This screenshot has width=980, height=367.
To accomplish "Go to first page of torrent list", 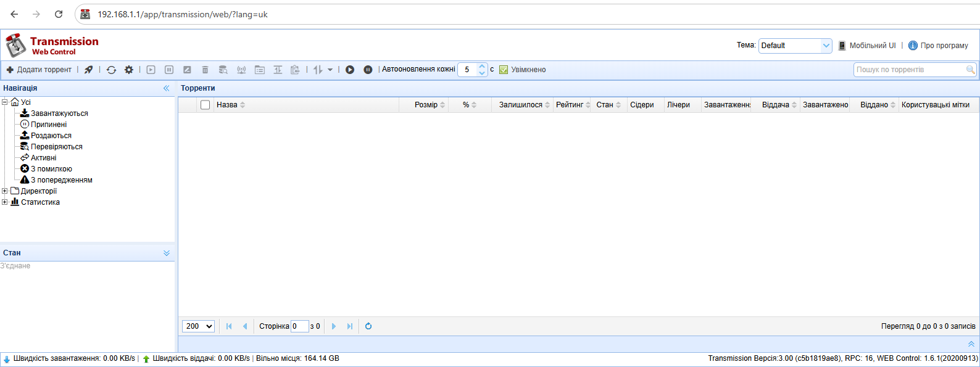I will (229, 326).
